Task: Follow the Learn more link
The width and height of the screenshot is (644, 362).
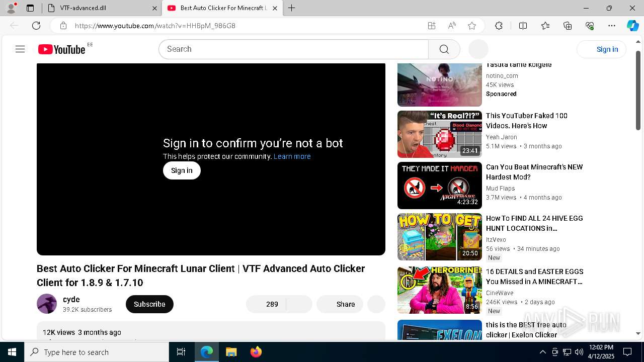Action: tap(292, 156)
